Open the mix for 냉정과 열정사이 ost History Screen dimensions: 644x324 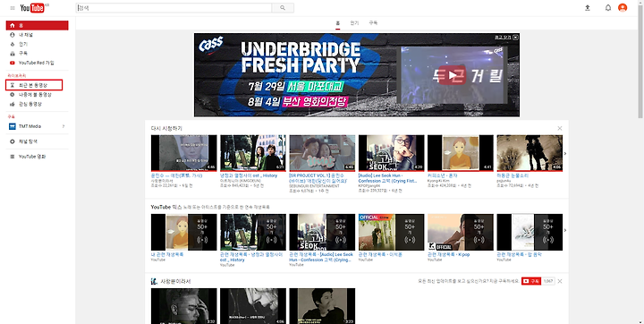pos(251,257)
